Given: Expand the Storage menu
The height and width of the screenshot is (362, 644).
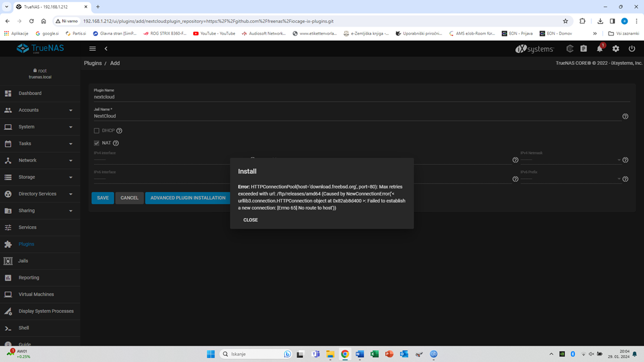Looking at the screenshot, I should click(x=40, y=177).
